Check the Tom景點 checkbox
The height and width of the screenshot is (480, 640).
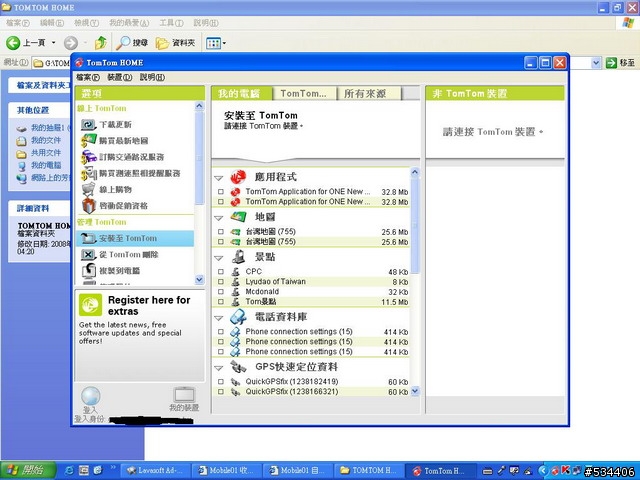221,302
